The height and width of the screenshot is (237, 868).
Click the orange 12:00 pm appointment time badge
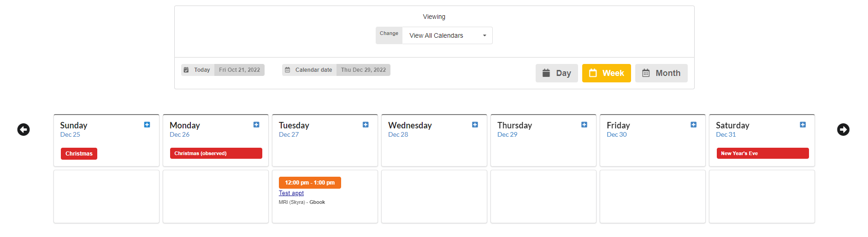tap(310, 183)
